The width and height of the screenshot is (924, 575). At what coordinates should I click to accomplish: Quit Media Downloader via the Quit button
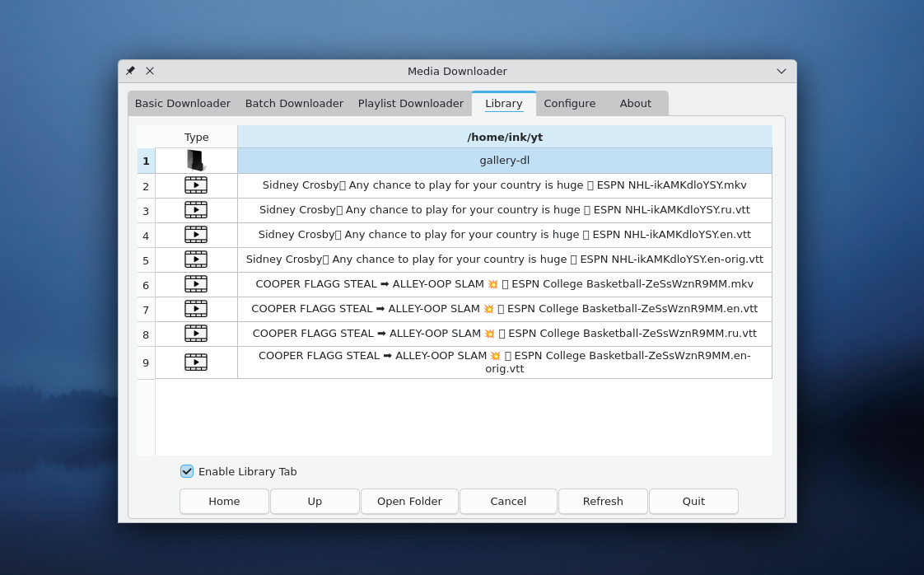693,501
